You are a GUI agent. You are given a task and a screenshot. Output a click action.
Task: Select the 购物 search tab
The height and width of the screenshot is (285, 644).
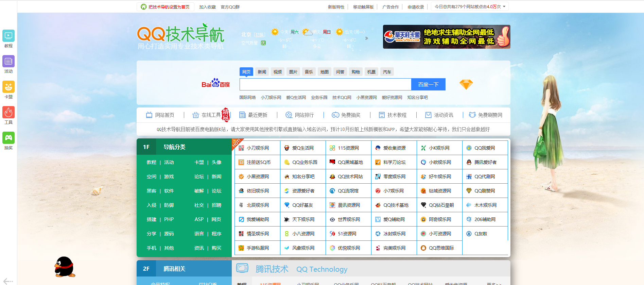(x=356, y=72)
